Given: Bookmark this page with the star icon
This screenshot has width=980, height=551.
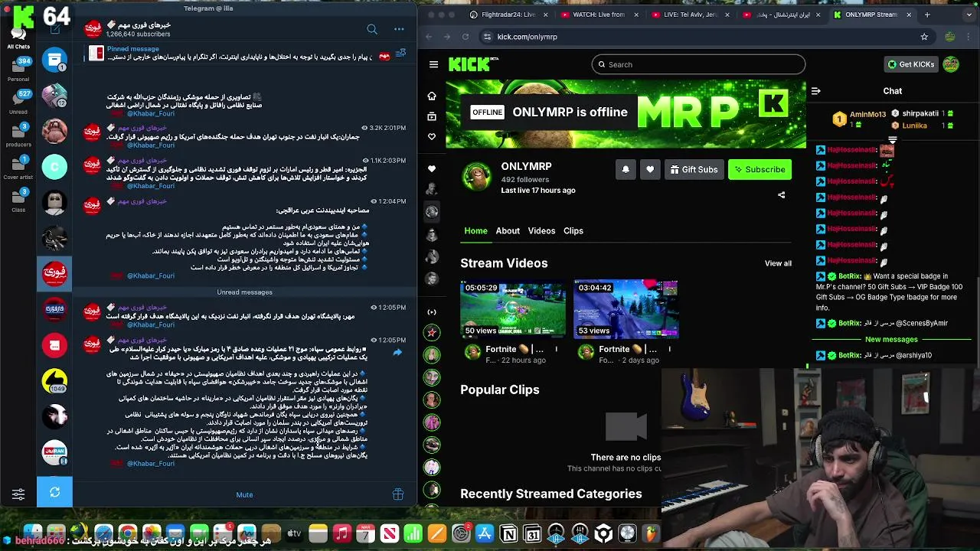Looking at the screenshot, I should click(924, 37).
